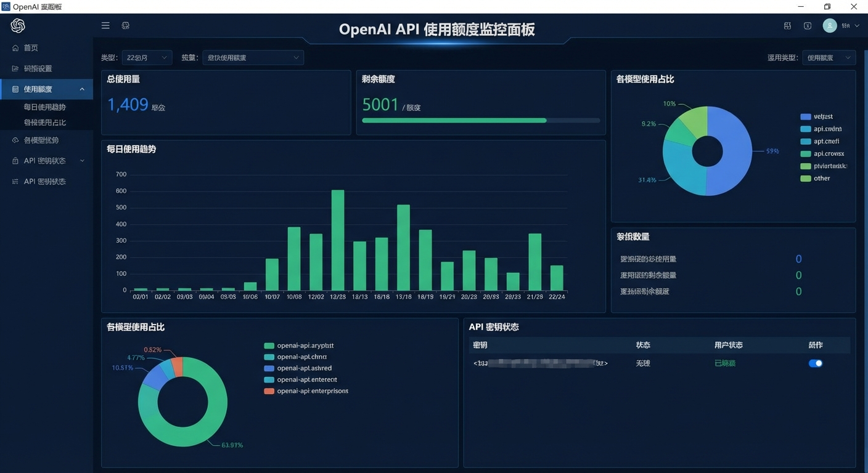Toggle the hamburger menu icon
The image size is (868, 473).
coord(105,26)
